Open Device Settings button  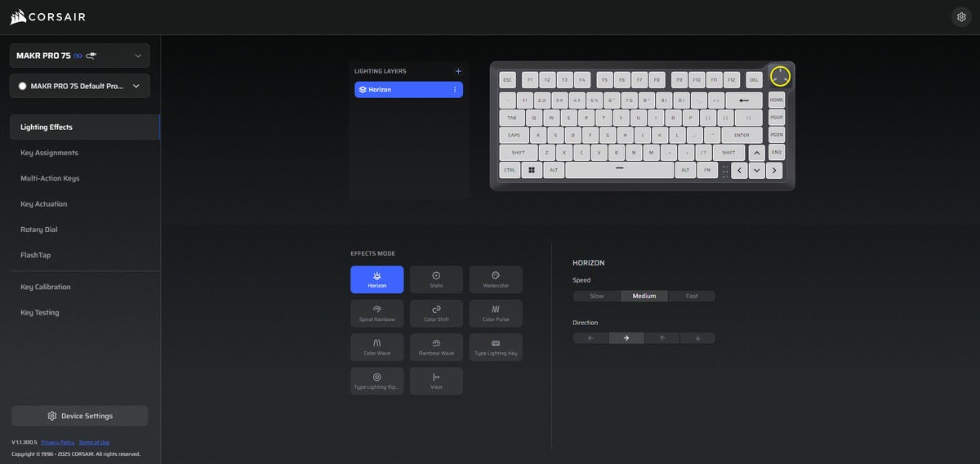[80, 416]
